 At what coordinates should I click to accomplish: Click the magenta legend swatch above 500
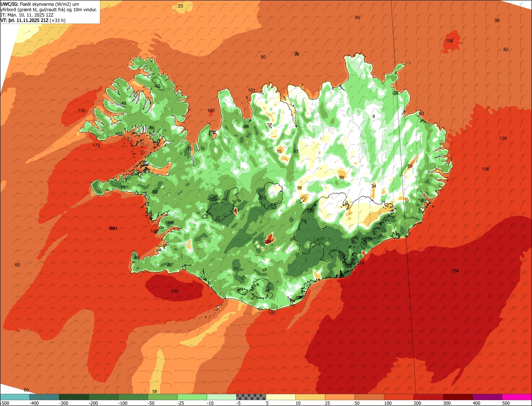517,397
